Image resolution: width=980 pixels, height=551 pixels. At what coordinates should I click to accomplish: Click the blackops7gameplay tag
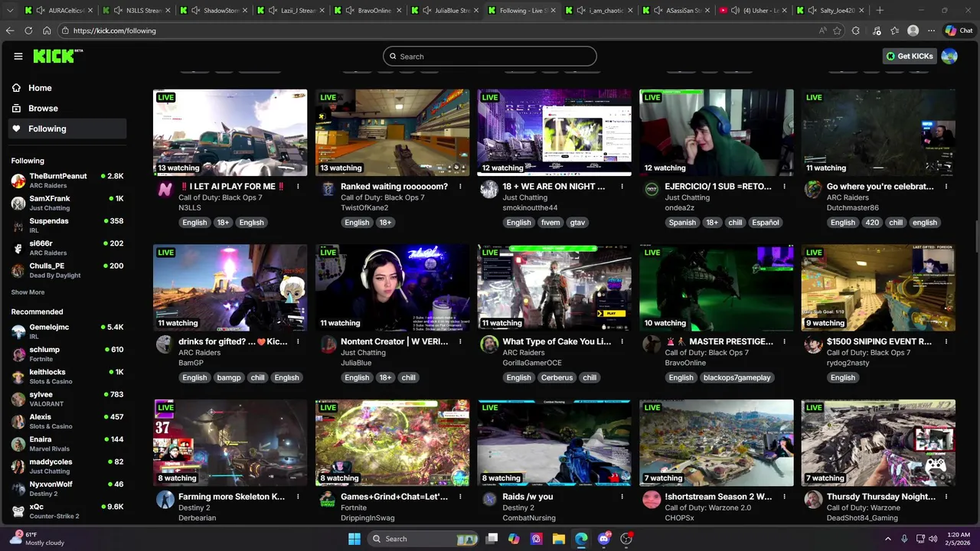pos(737,378)
